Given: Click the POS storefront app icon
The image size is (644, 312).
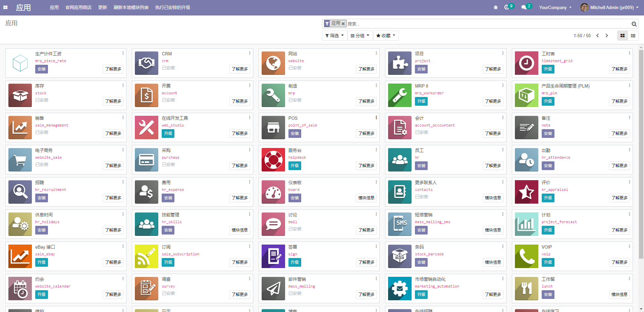Looking at the screenshot, I should [273, 127].
